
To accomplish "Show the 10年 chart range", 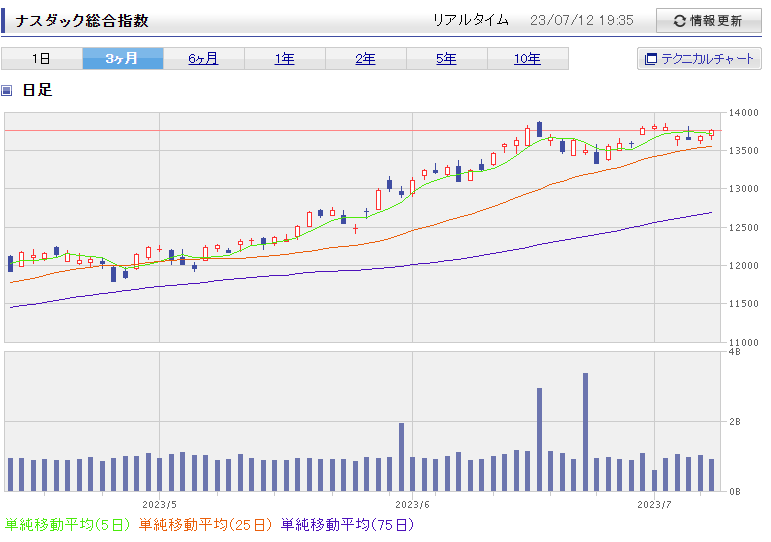I will (x=527, y=59).
